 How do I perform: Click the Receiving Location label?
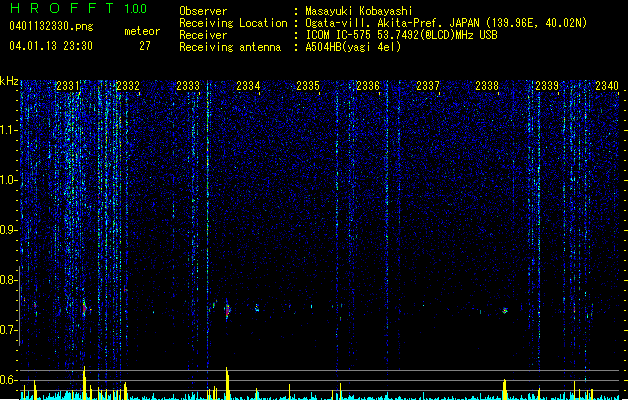233,23
